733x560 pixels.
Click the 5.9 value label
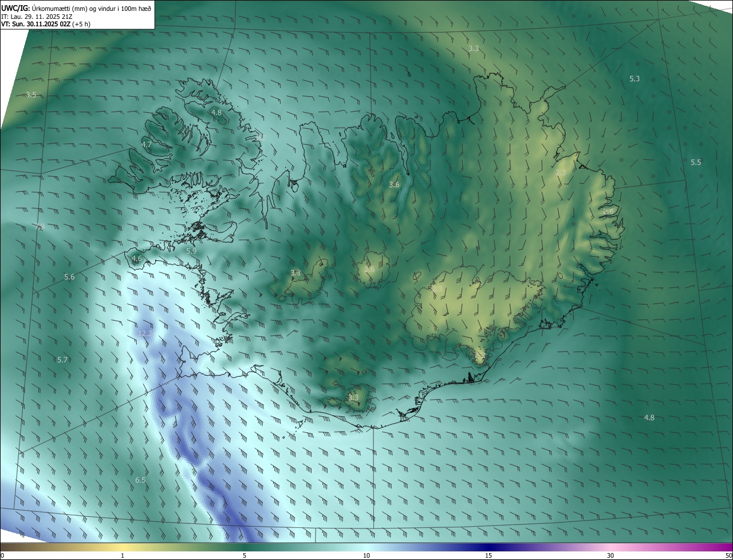[x=191, y=251]
